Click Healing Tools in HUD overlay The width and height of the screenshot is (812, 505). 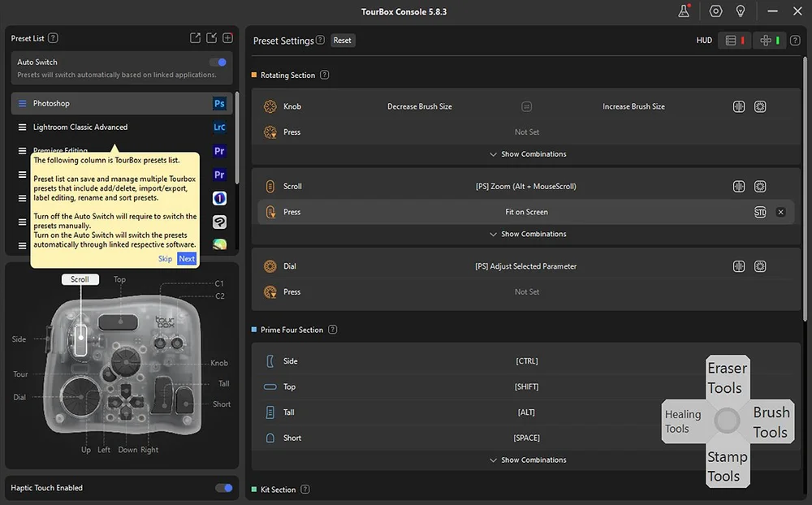click(683, 421)
